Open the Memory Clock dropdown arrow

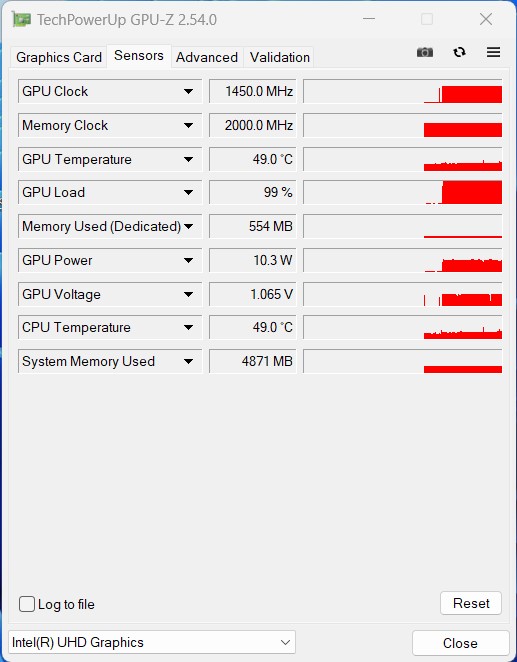pyautogui.click(x=188, y=125)
